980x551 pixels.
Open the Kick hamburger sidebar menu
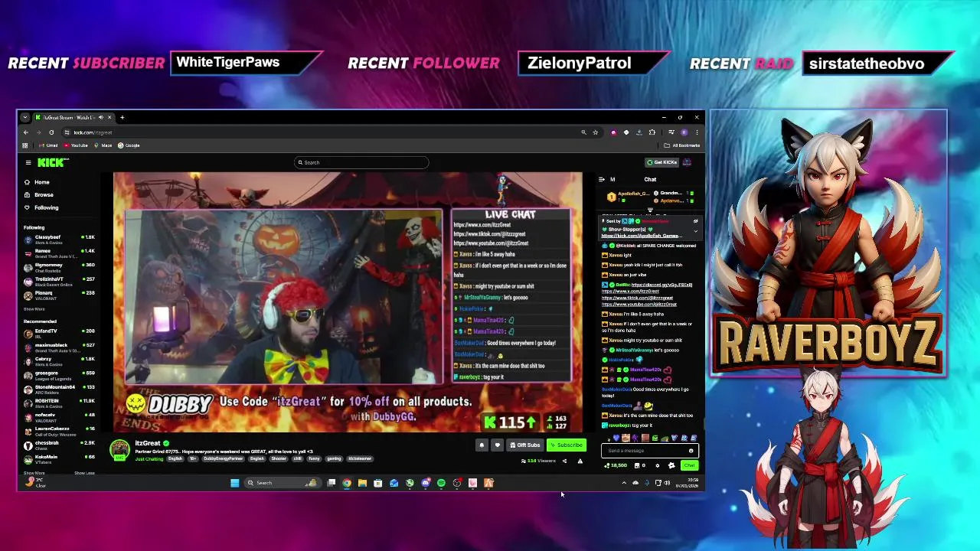click(28, 162)
